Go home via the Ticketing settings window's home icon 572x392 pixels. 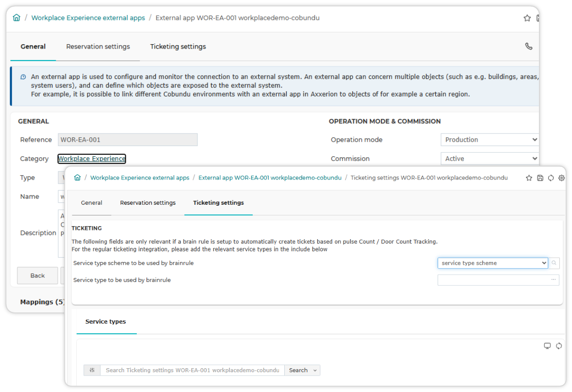[77, 178]
